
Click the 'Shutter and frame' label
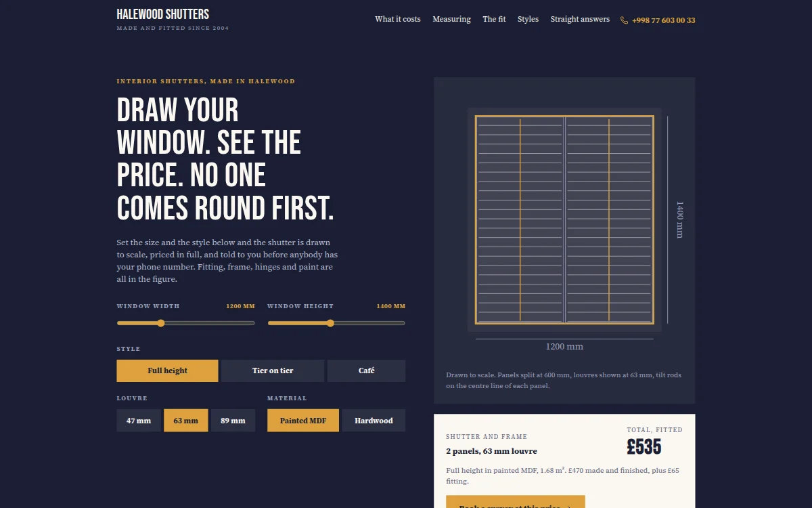coord(487,437)
